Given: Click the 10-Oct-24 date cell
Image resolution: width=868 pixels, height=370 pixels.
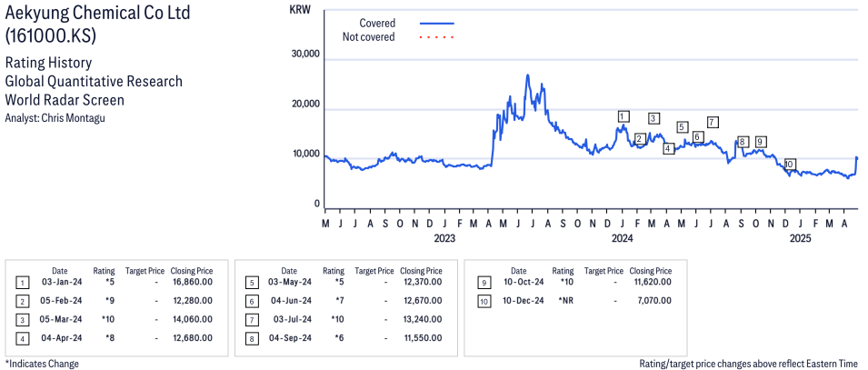Looking at the screenshot, I should tap(524, 283).
